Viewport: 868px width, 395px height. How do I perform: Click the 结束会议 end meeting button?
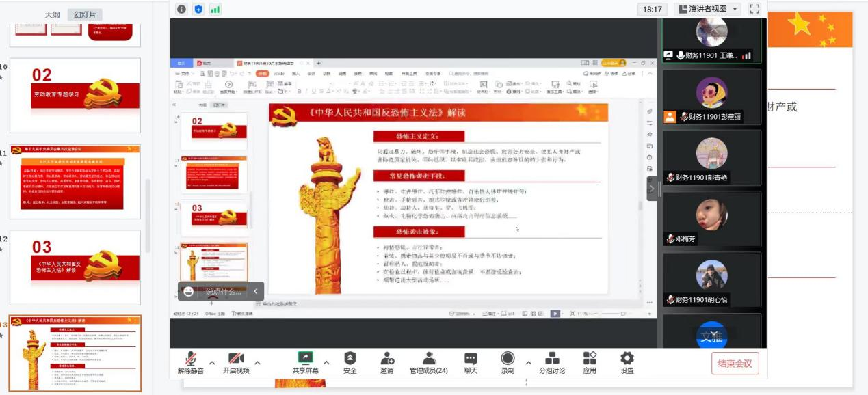[735, 364]
